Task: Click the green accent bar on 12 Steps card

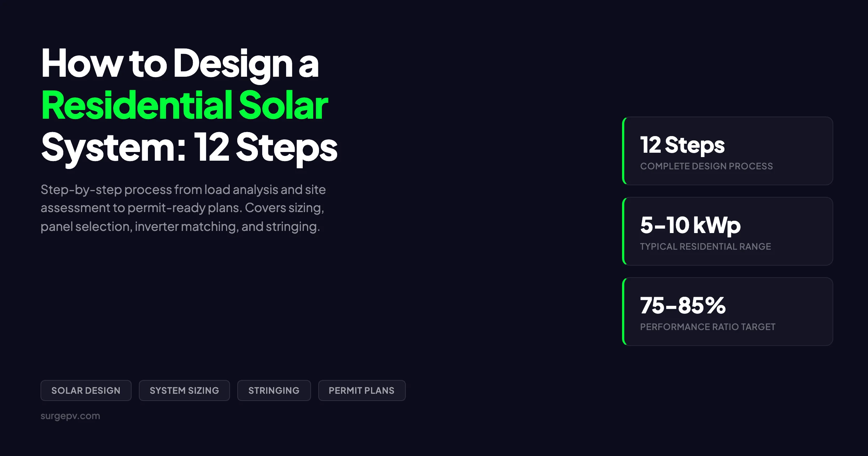Action: click(624, 151)
